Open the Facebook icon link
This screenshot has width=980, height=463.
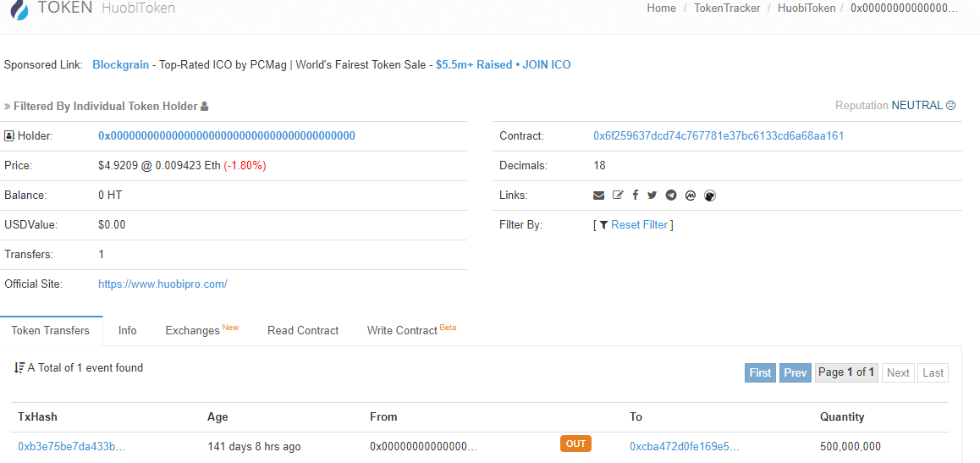pos(635,195)
